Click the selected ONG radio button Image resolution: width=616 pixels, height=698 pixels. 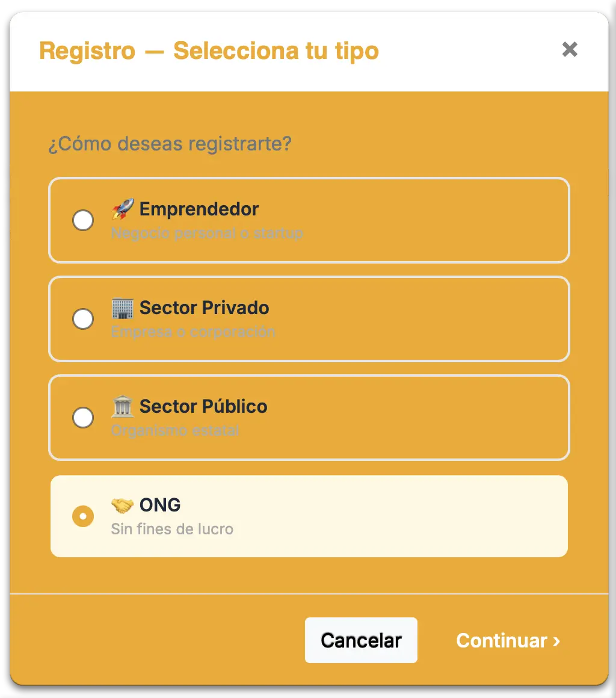[83, 516]
